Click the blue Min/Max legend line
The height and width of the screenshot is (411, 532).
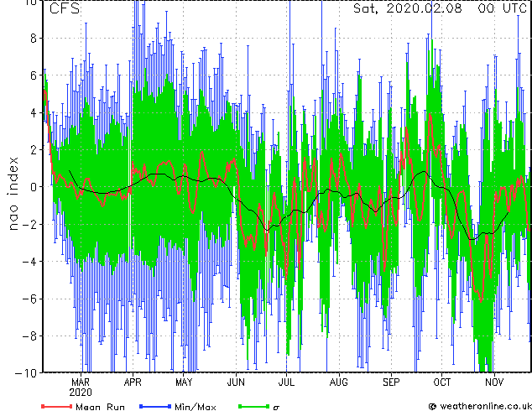[155, 406]
